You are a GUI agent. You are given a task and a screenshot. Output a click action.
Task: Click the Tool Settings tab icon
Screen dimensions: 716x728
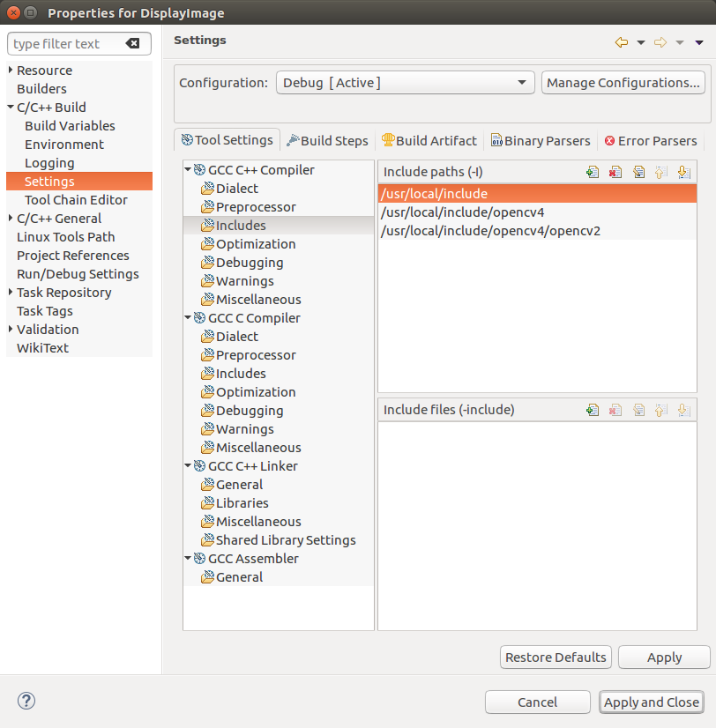(187, 140)
